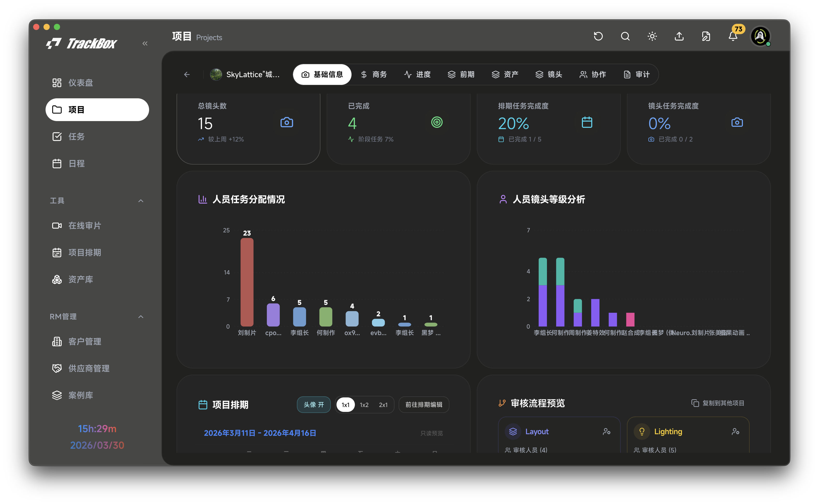Open the document edit icon in header

pos(706,36)
